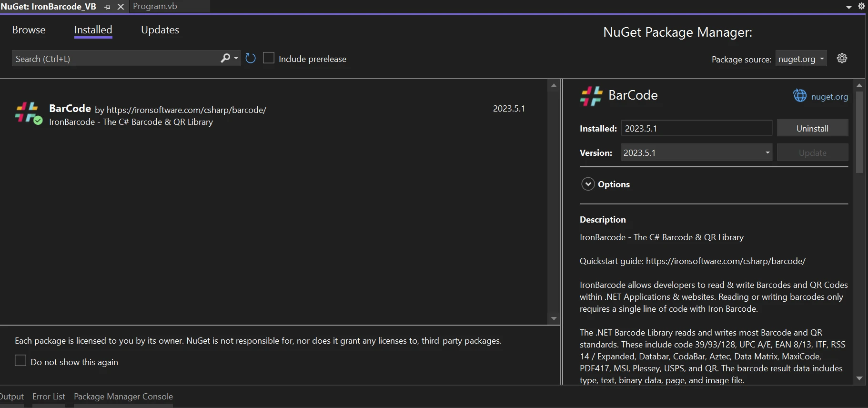868x408 pixels.
Task: Open the tab list arrow at top right
Action: point(848,7)
